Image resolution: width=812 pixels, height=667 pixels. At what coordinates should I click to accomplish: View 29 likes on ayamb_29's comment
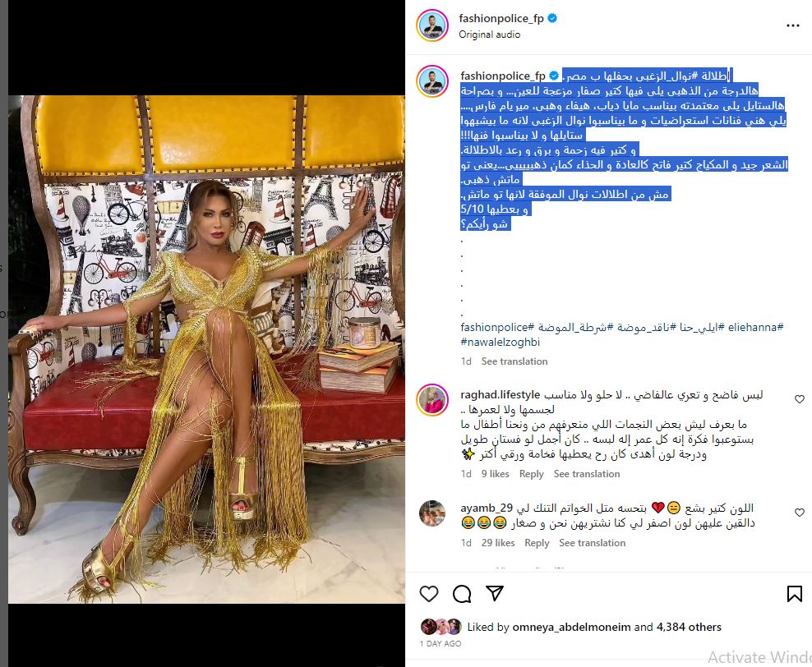click(x=498, y=543)
